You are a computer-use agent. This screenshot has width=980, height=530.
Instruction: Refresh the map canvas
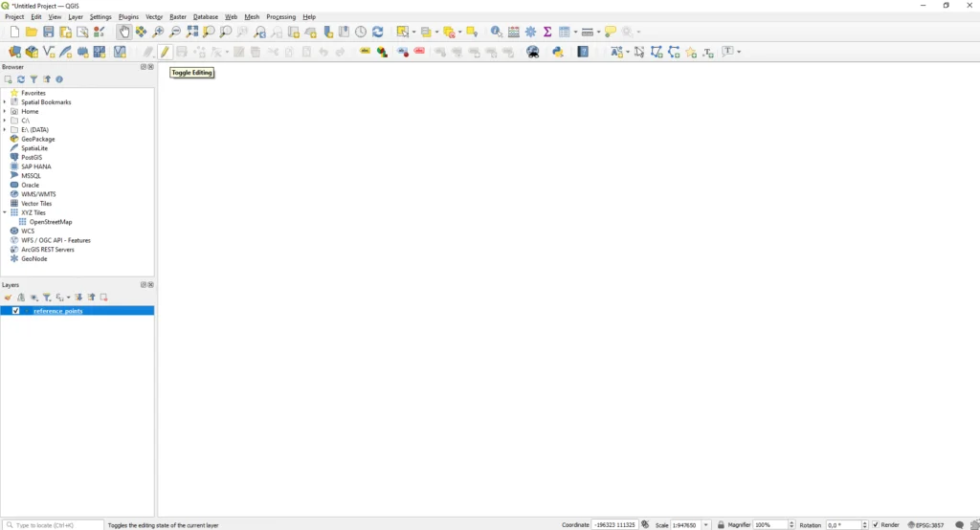pyautogui.click(x=377, y=32)
